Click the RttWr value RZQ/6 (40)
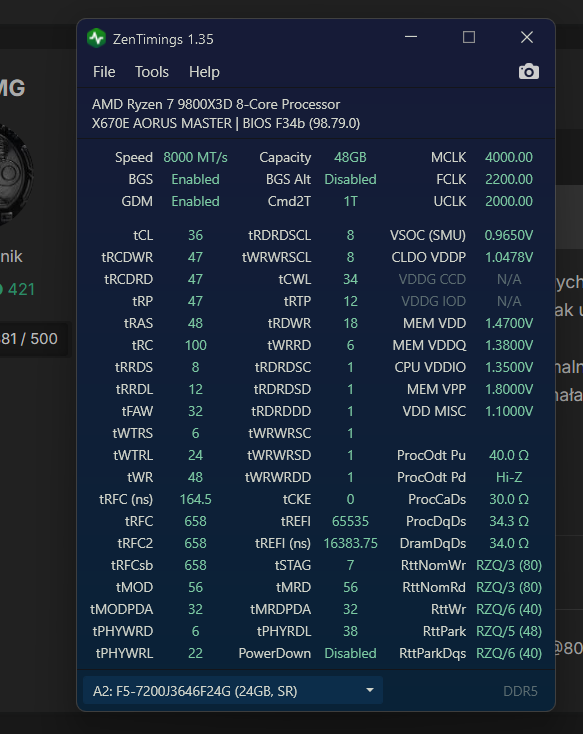The width and height of the screenshot is (583, 734). [x=509, y=609]
